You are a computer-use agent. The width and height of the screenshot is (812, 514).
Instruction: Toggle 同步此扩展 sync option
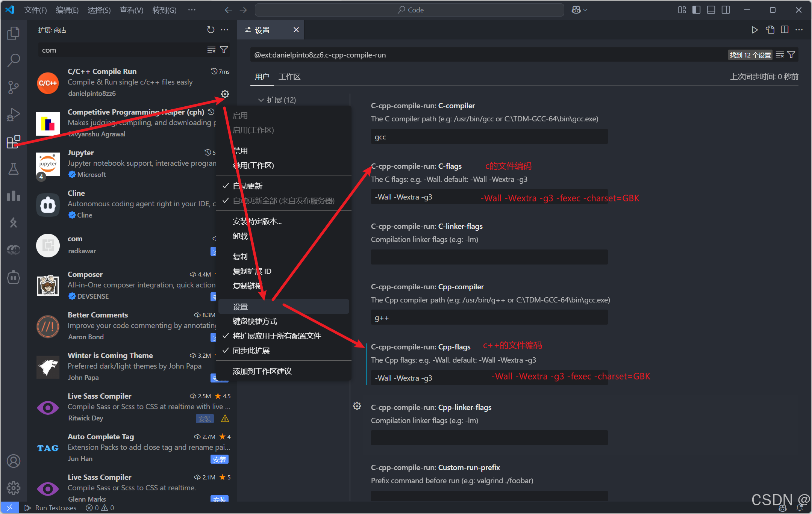click(x=251, y=351)
